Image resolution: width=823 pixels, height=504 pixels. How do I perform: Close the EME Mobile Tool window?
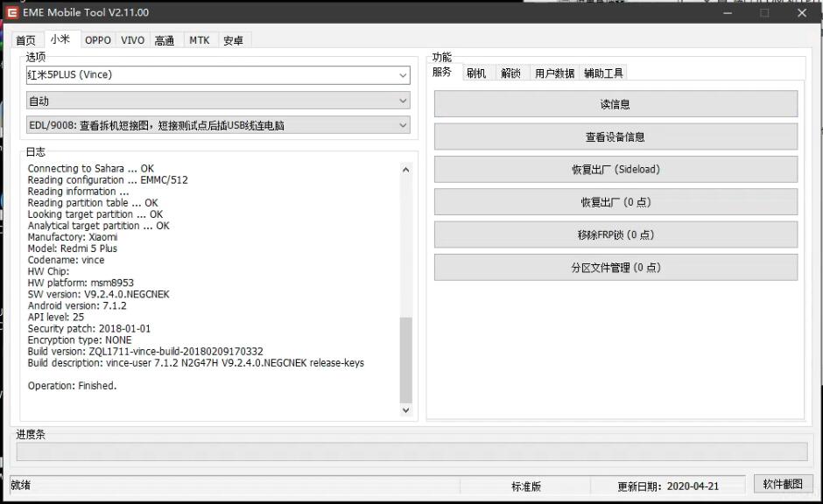pyautogui.click(x=802, y=13)
